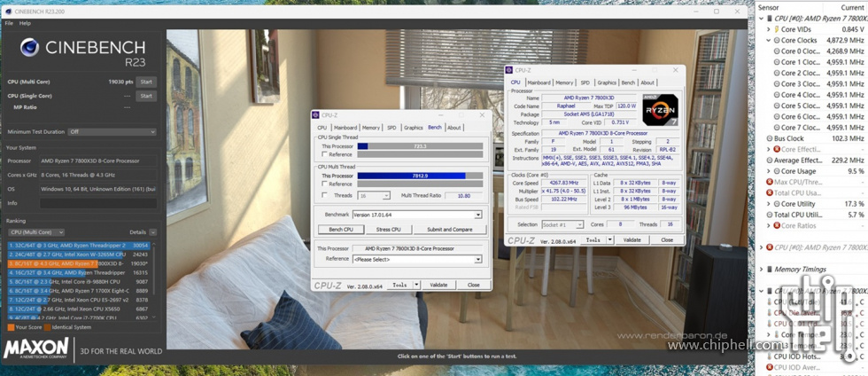This screenshot has height=376, width=868.
Task: Start the CPU Single Core test
Action: click(146, 96)
